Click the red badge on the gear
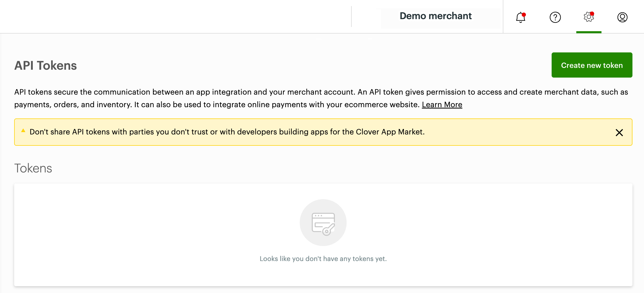 click(592, 14)
